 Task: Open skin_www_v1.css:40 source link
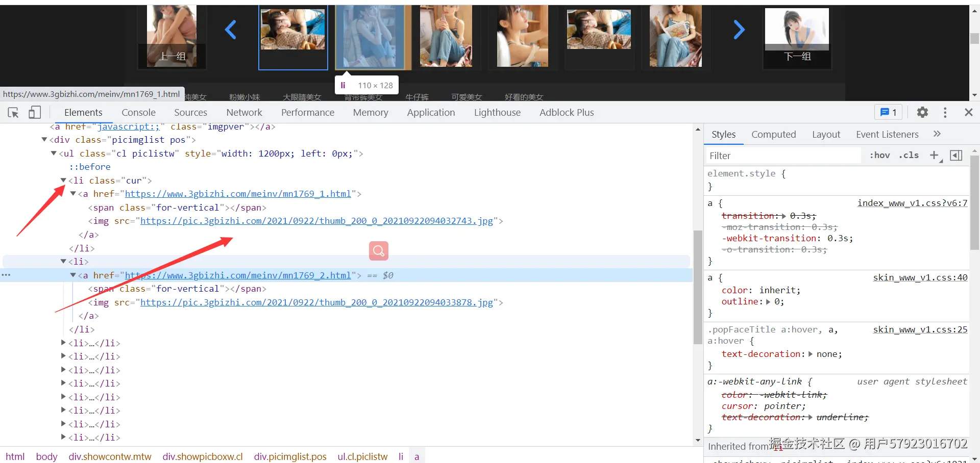pos(920,277)
